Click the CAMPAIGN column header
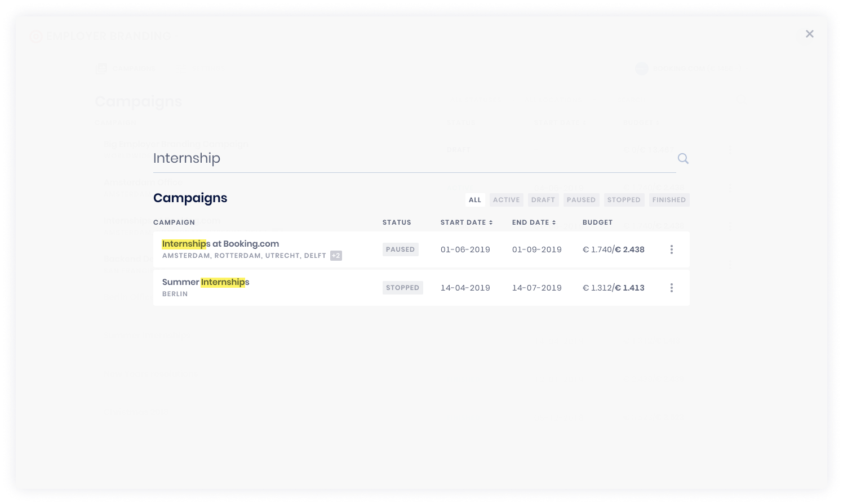This screenshot has width=843, height=504. point(174,222)
